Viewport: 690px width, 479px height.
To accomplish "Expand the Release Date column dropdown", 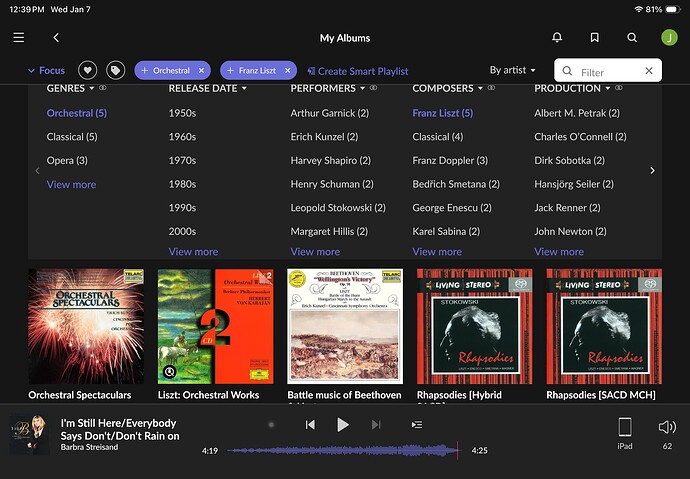I will [243, 89].
